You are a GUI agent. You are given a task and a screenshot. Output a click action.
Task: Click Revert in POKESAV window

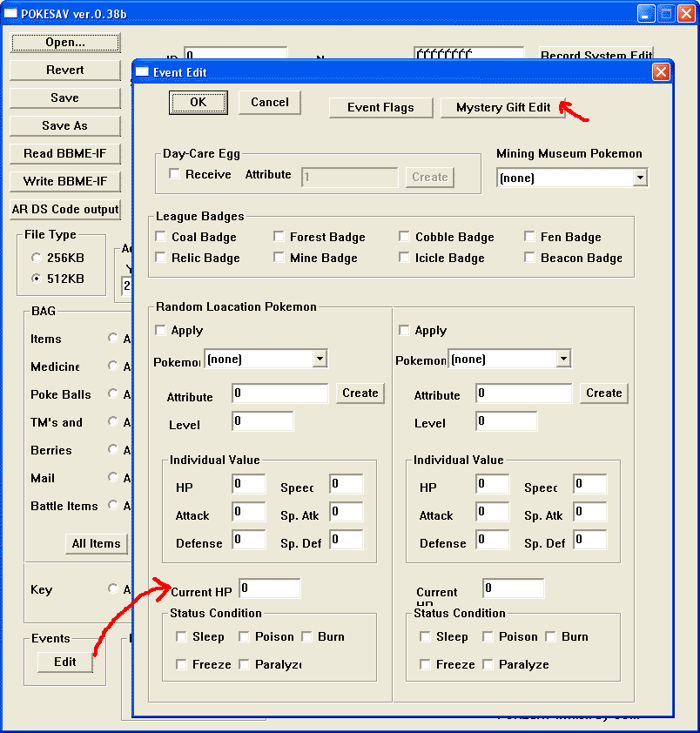pyautogui.click(x=65, y=71)
